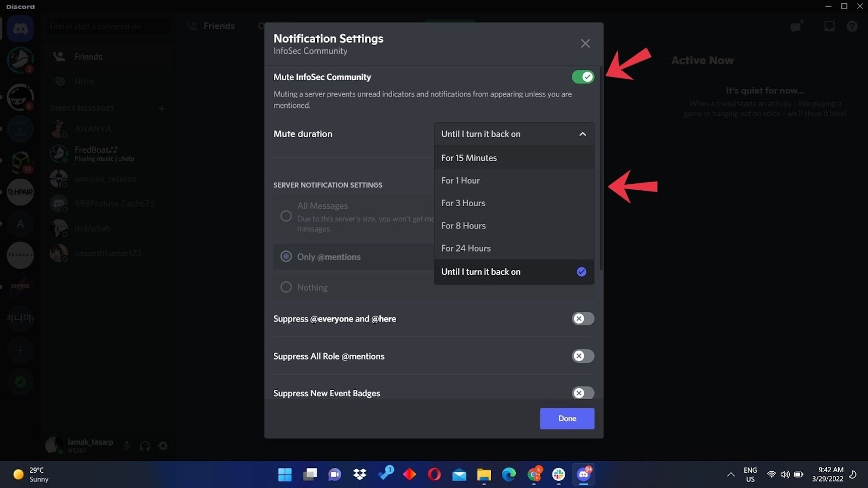Open the Help question mark icon
Screen dimensions: 868x488
[x=852, y=26]
